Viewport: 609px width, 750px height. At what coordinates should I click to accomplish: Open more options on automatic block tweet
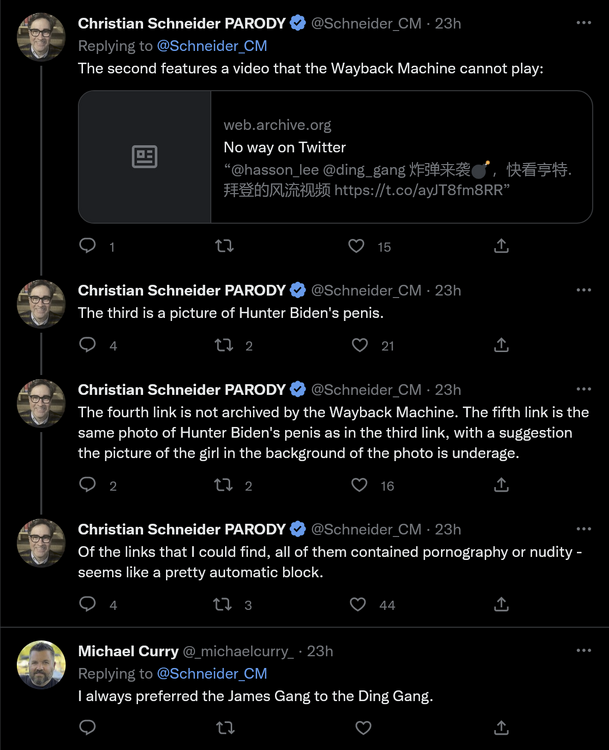pyautogui.click(x=584, y=529)
